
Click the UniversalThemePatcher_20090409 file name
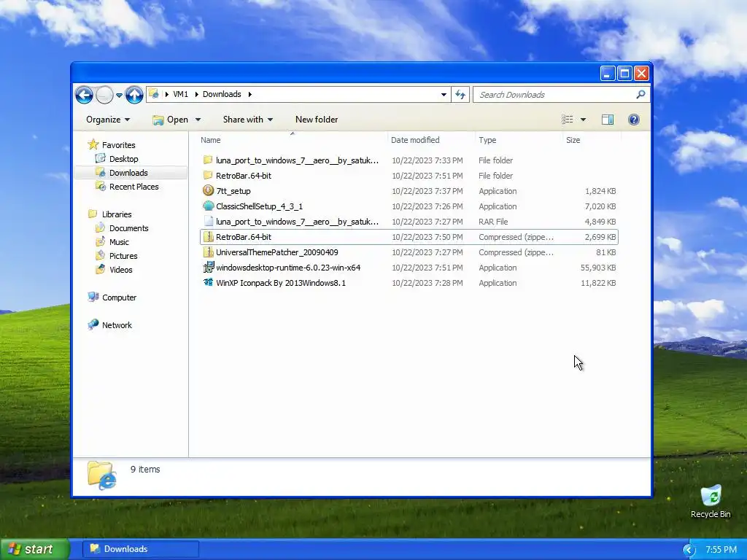point(276,252)
